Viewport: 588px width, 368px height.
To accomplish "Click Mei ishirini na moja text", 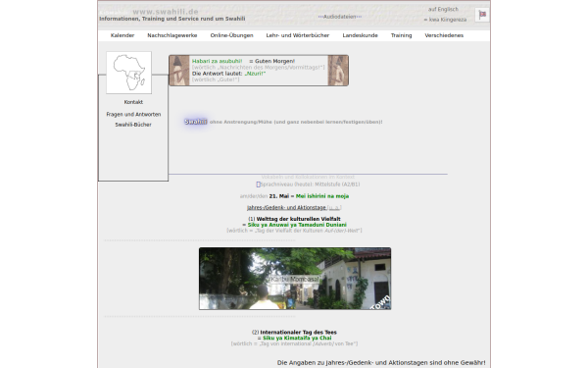I will click(322, 196).
